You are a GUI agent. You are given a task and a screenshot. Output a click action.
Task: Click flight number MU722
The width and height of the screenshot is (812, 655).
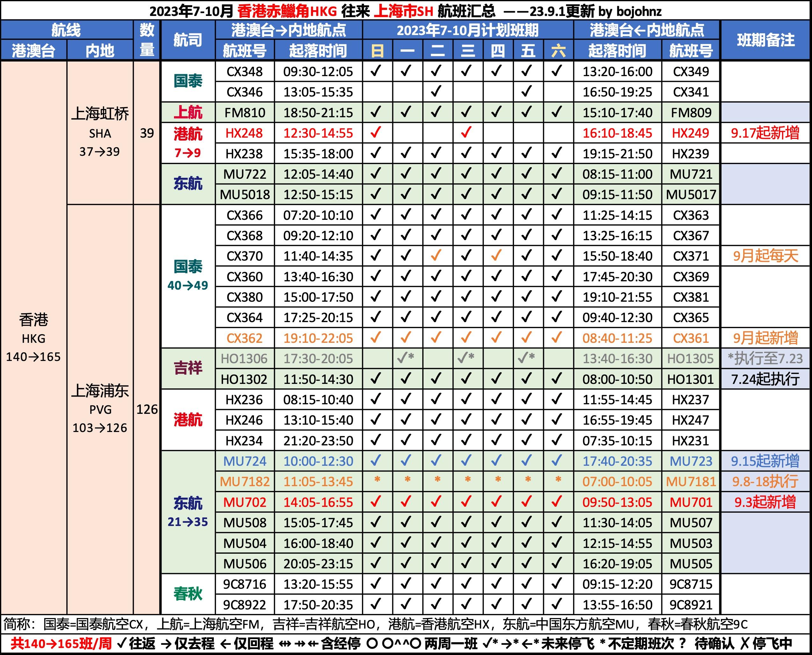244,174
